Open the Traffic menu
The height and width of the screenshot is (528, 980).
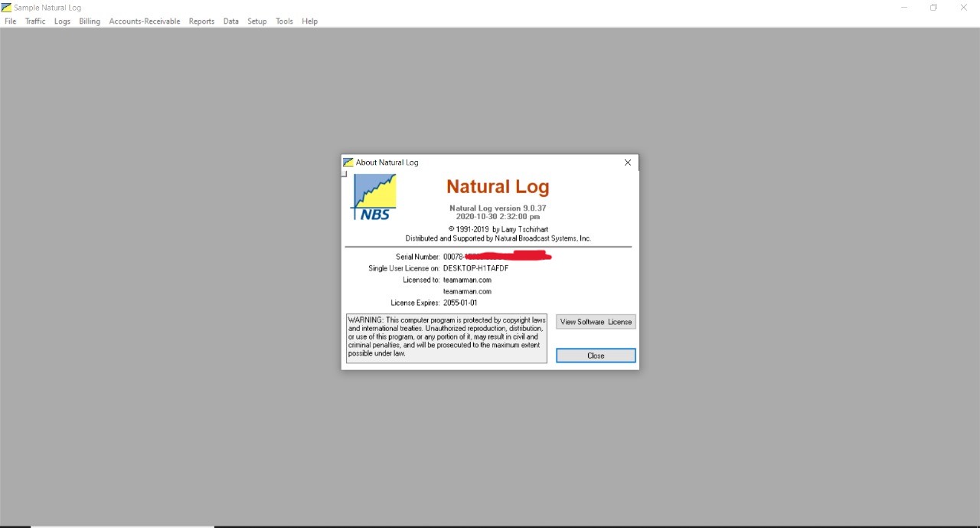pyautogui.click(x=35, y=21)
